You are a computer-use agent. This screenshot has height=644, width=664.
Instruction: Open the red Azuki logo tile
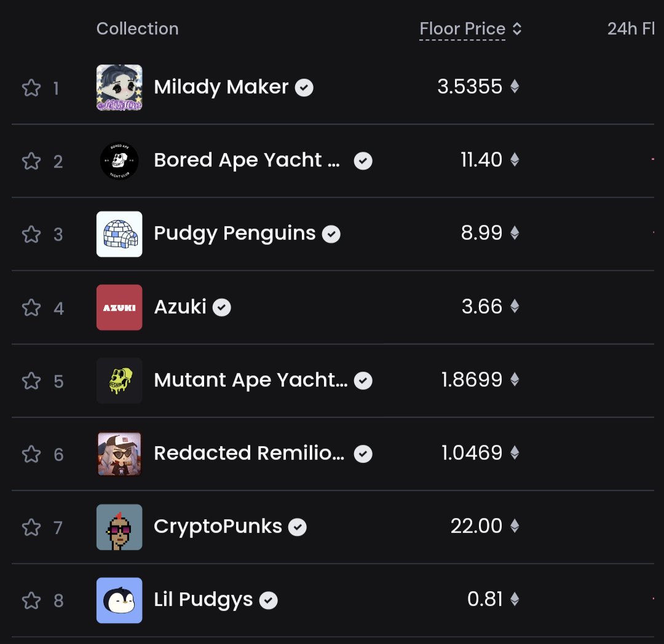[x=119, y=308]
